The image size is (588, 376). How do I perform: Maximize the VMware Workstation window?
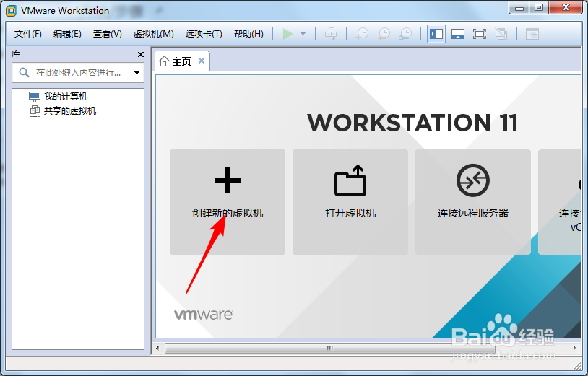539,8
